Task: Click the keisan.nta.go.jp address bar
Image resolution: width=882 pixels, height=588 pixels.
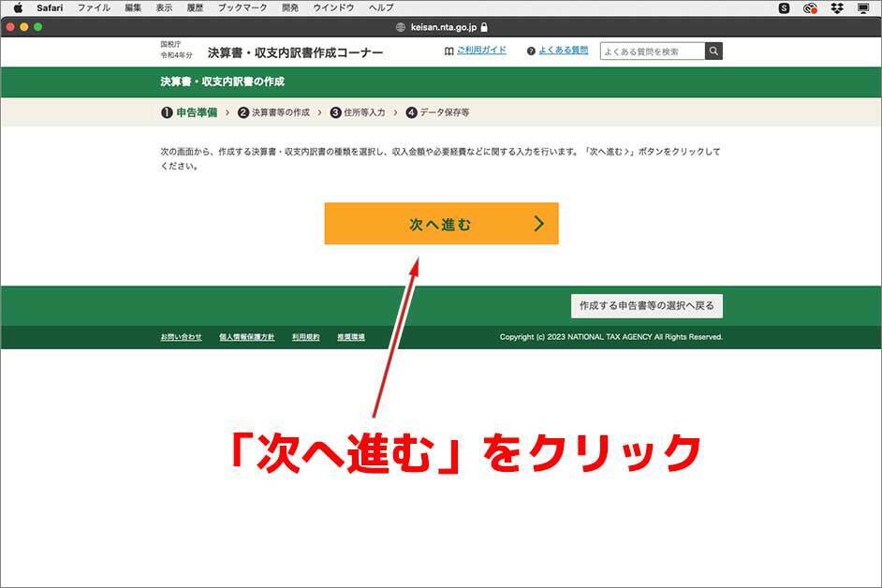Action: point(442,27)
